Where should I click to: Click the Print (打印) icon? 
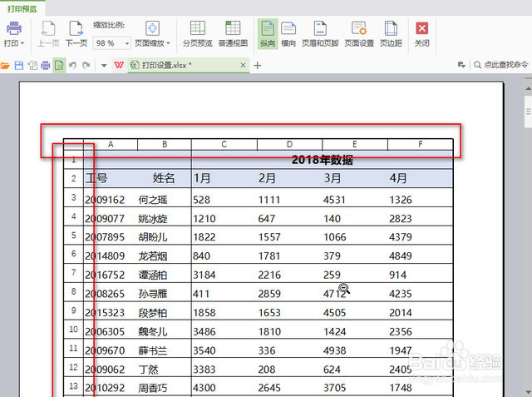(x=14, y=28)
